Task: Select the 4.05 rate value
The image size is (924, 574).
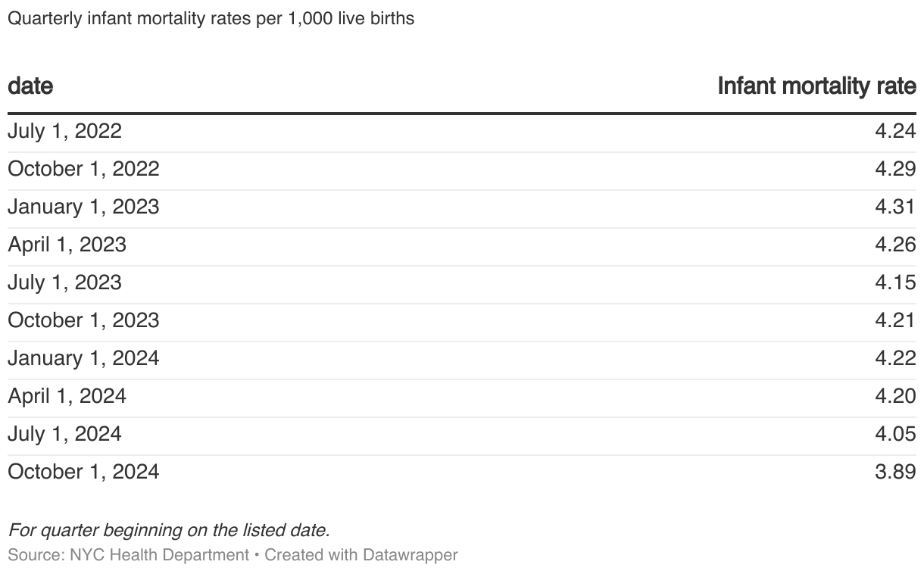Action: pos(895,434)
